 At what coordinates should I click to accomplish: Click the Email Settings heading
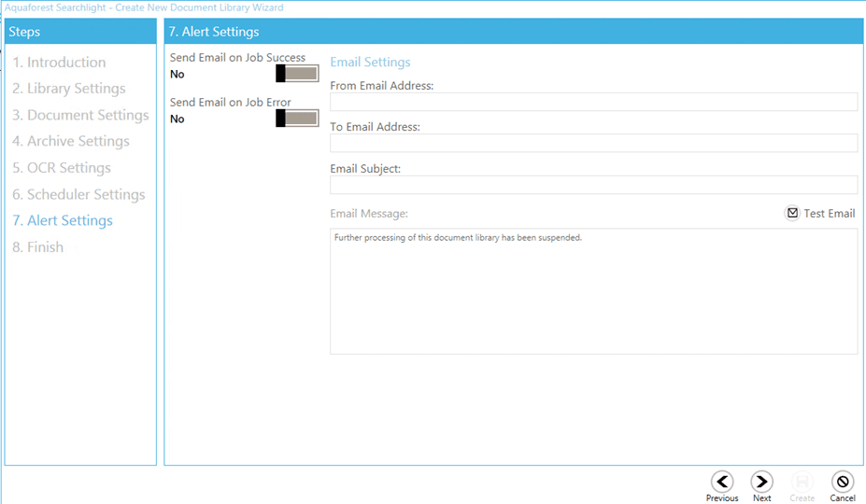[x=370, y=63]
